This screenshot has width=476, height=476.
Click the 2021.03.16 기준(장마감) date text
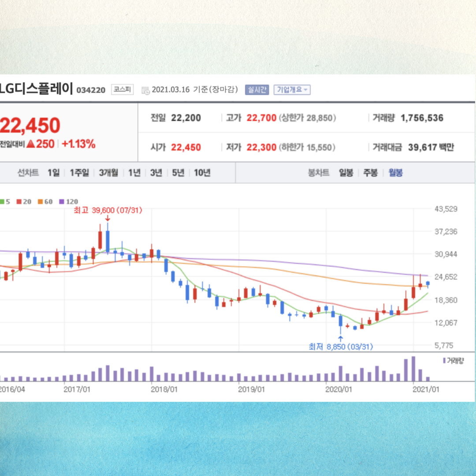(x=195, y=89)
